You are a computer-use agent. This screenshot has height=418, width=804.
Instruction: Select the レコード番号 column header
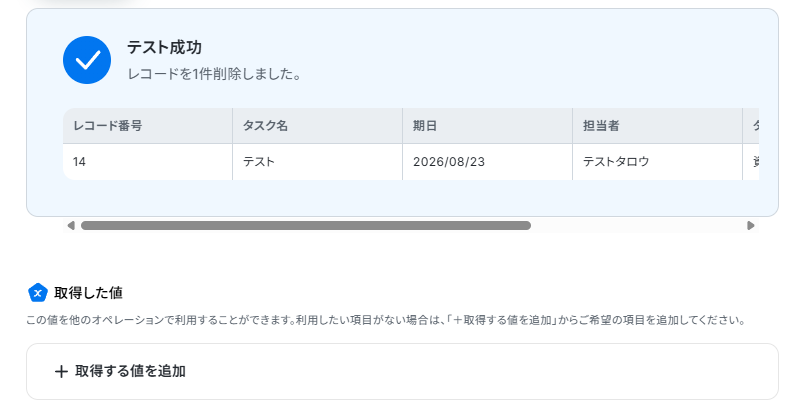pyautogui.click(x=148, y=126)
